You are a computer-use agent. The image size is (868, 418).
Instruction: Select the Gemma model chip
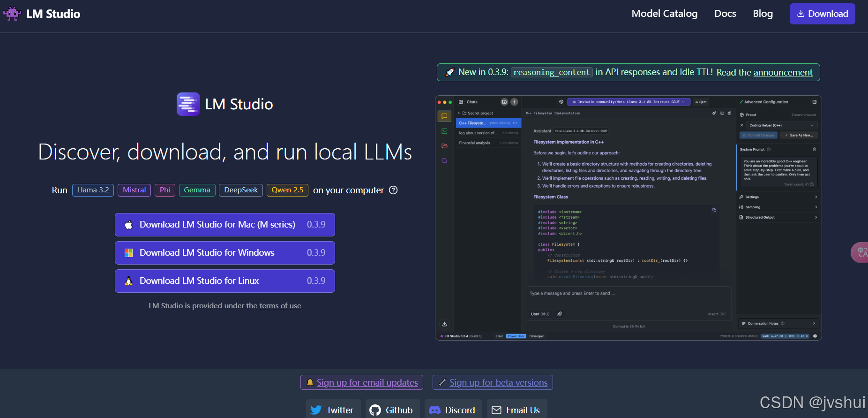pos(197,190)
